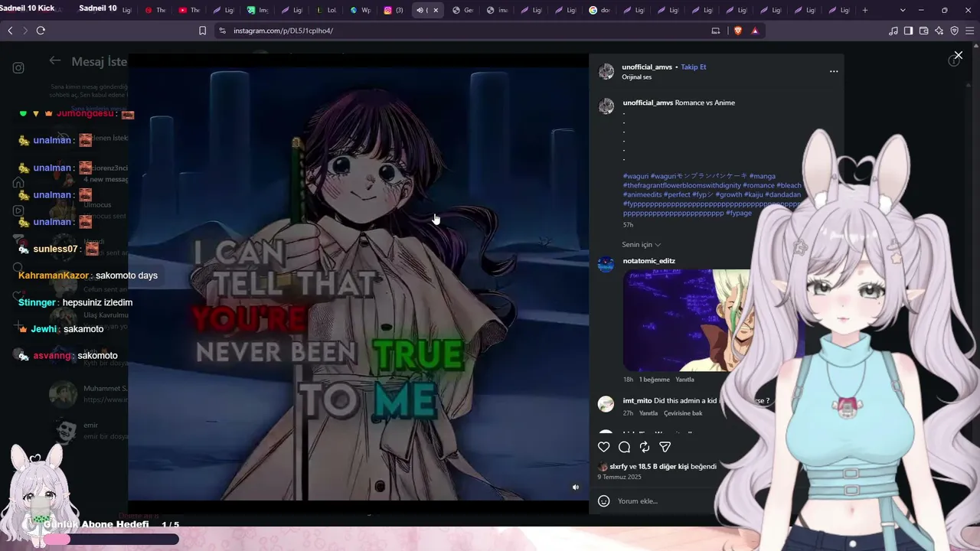Open Brave VPN shield icon
980x551 pixels.
pos(955,31)
